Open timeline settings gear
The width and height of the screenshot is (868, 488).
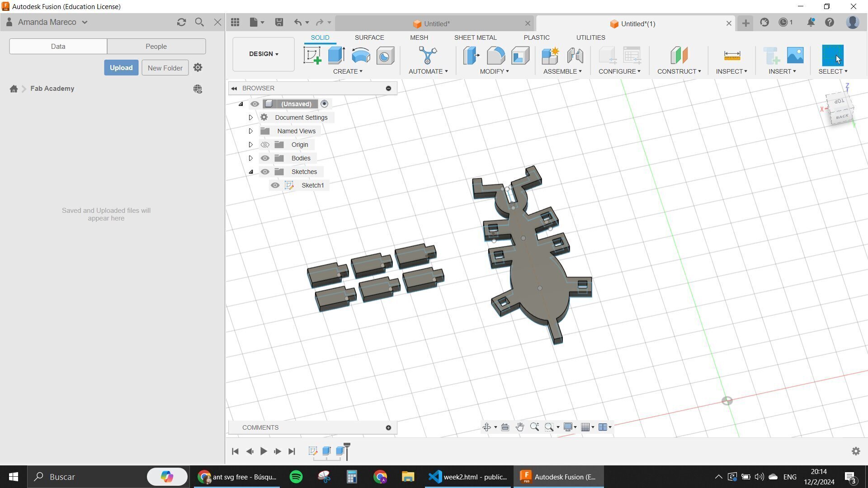(856, 451)
